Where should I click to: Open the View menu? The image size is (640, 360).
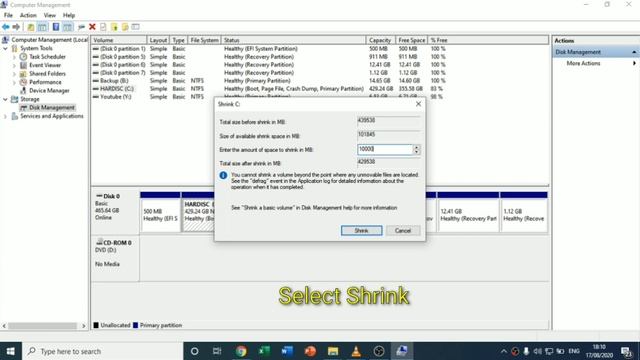tap(50, 15)
